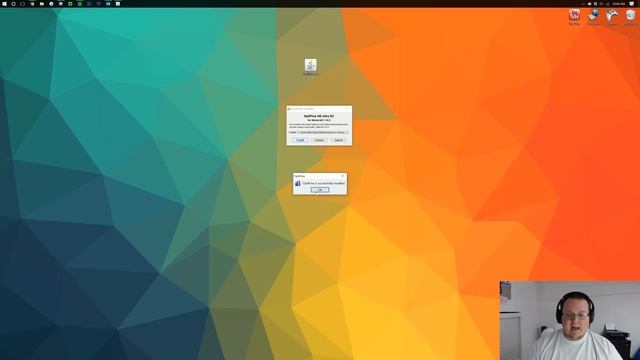Image resolution: width=640 pixels, height=360 pixels.
Task: Open the Recycle Bin on desktop
Action: coord(631,17)
